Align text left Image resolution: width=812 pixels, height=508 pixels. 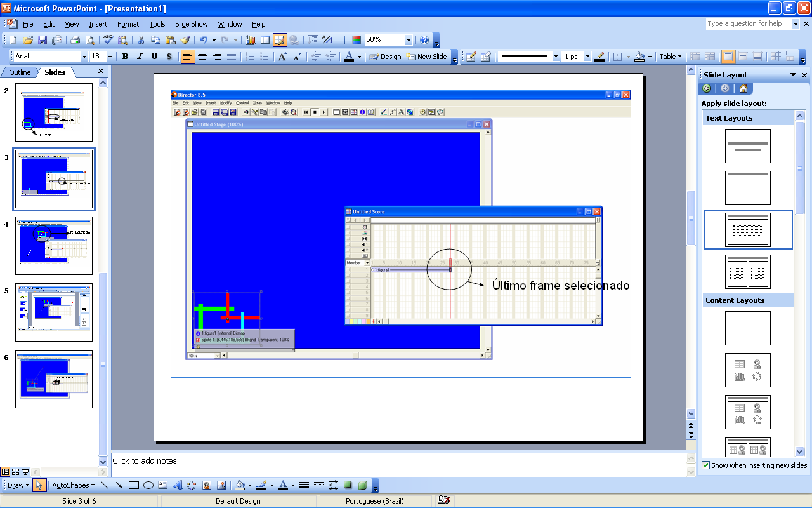point(188,57)
